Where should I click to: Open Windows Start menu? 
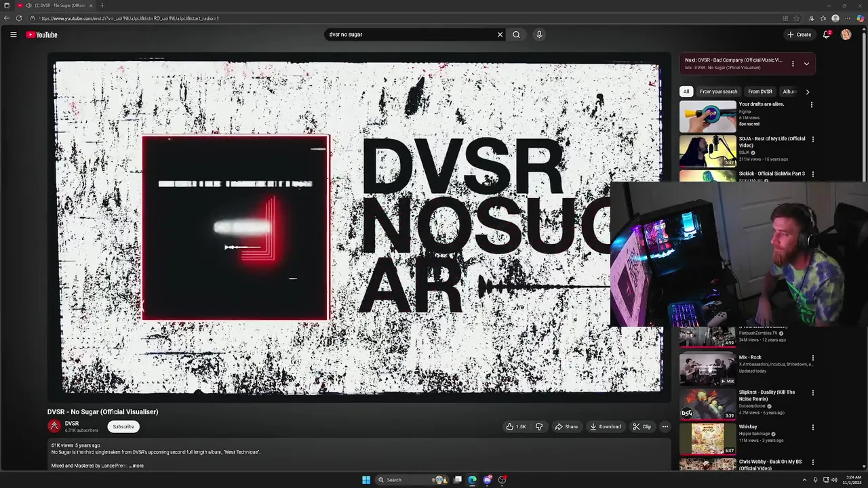pyautogui.click(x=366, y=480)
